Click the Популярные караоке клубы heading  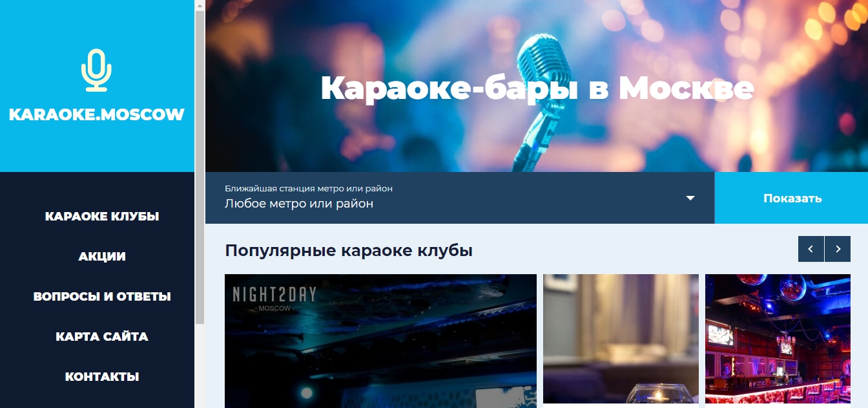[349, 250]
